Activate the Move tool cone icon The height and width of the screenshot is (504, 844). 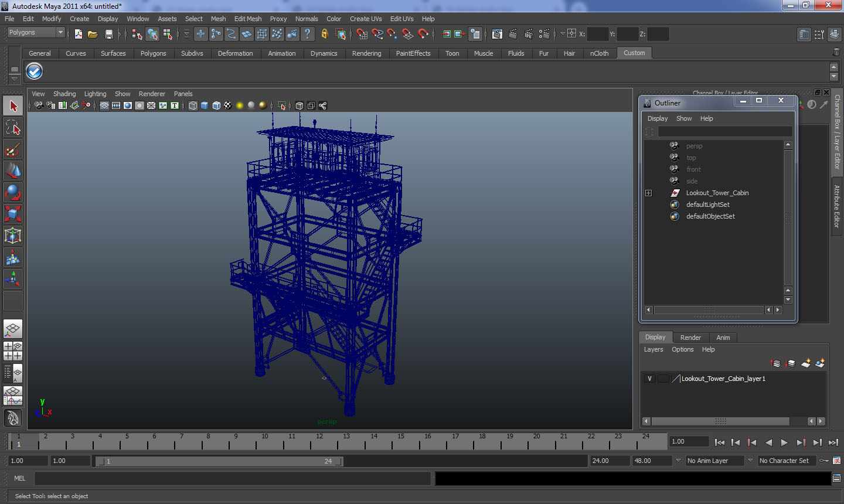click(x=13, y=171)
